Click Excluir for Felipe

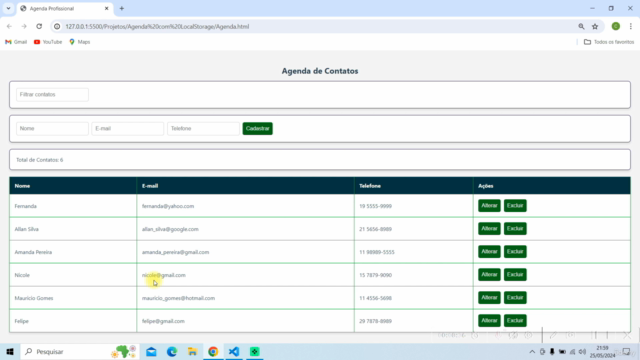515,321
